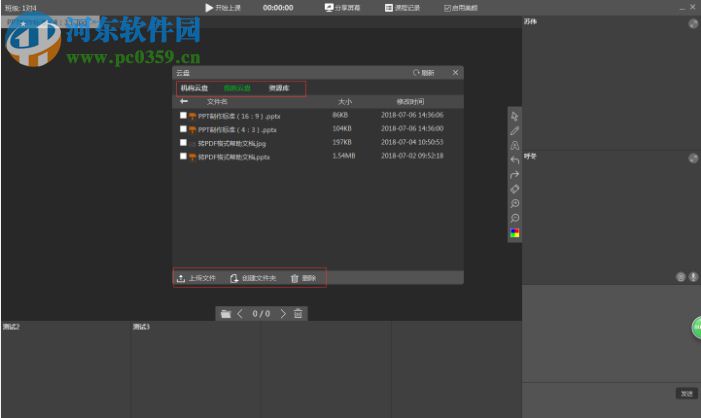
Task: Click the file name column header
Action: pos(217,101)
